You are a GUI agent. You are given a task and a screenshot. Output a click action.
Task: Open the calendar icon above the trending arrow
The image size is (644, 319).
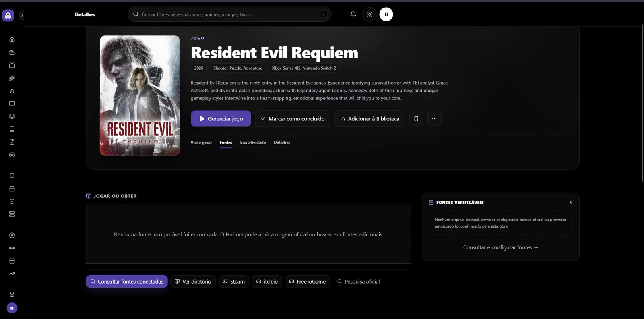pyautogui.click(x=12, y=261)
